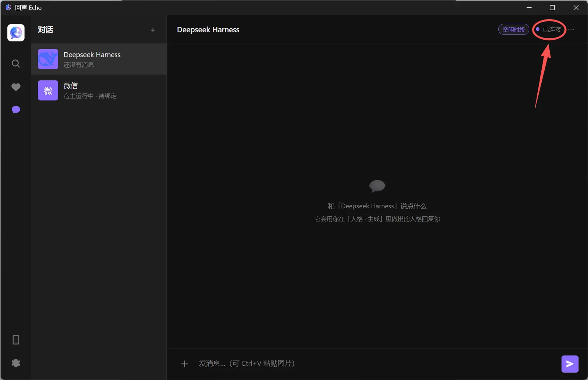Click the Deepseek Harness whale avatar
Screen dimensions: 588x380
coord(48,59)
